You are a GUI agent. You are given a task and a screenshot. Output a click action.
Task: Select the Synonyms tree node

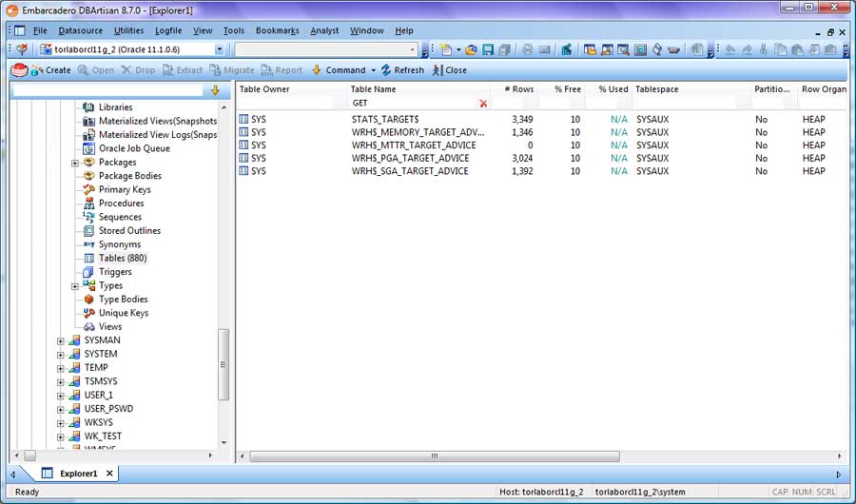(120, 244)
